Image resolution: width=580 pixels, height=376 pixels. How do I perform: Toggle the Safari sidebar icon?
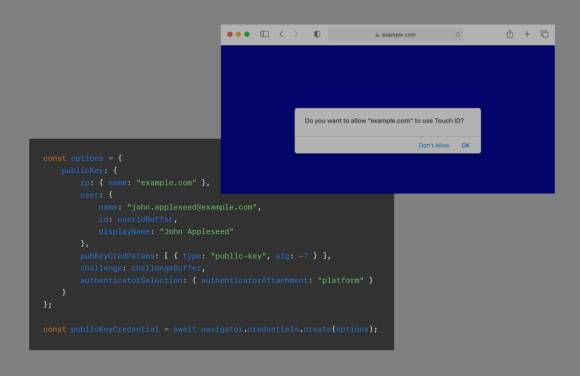click(264, 34)
